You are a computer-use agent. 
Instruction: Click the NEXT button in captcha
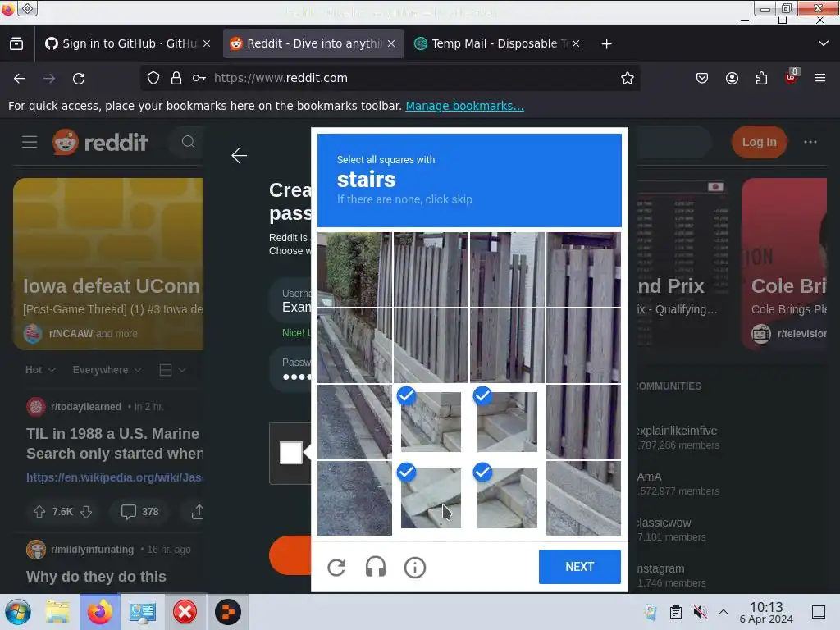point(580,566)
